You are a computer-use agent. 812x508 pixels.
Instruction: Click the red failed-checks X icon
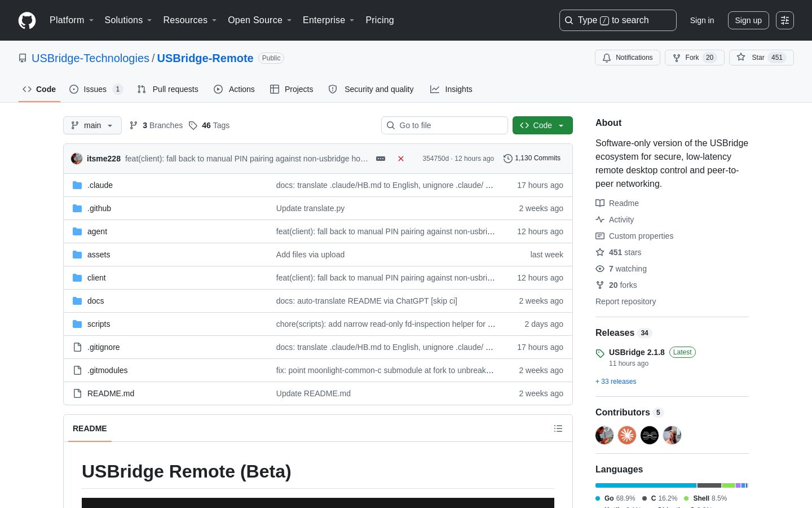tap(401, 159)
